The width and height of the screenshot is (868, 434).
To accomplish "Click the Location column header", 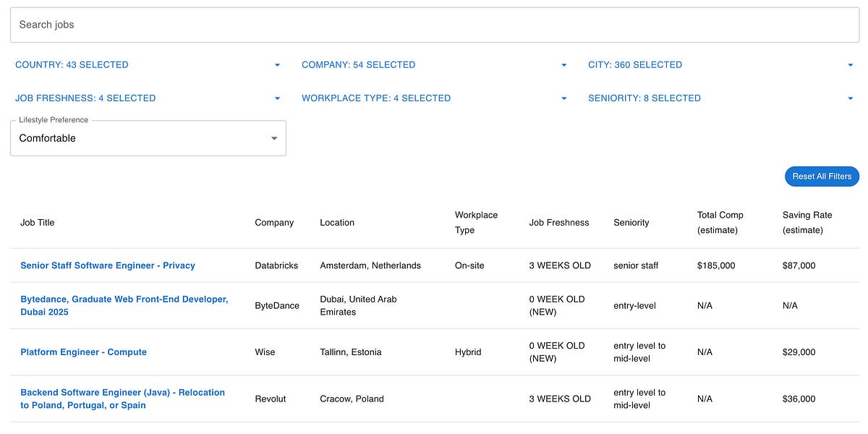I will (337, 223).
